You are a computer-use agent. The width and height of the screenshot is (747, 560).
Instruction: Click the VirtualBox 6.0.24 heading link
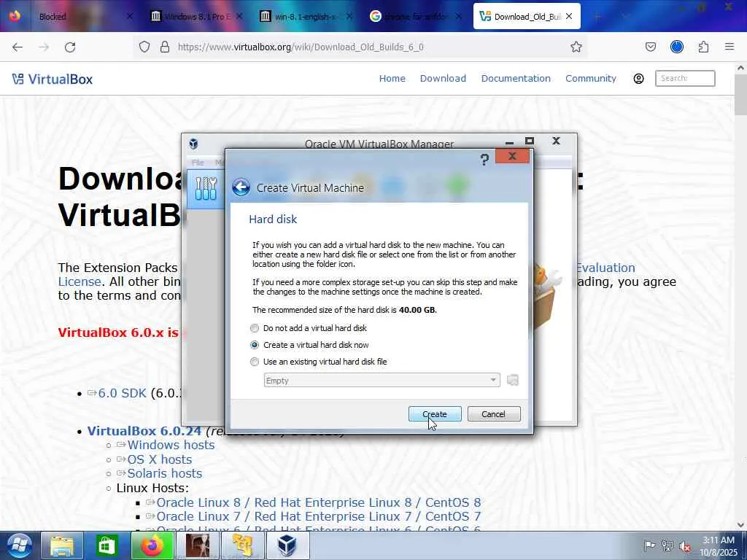(x=144, y=431)
